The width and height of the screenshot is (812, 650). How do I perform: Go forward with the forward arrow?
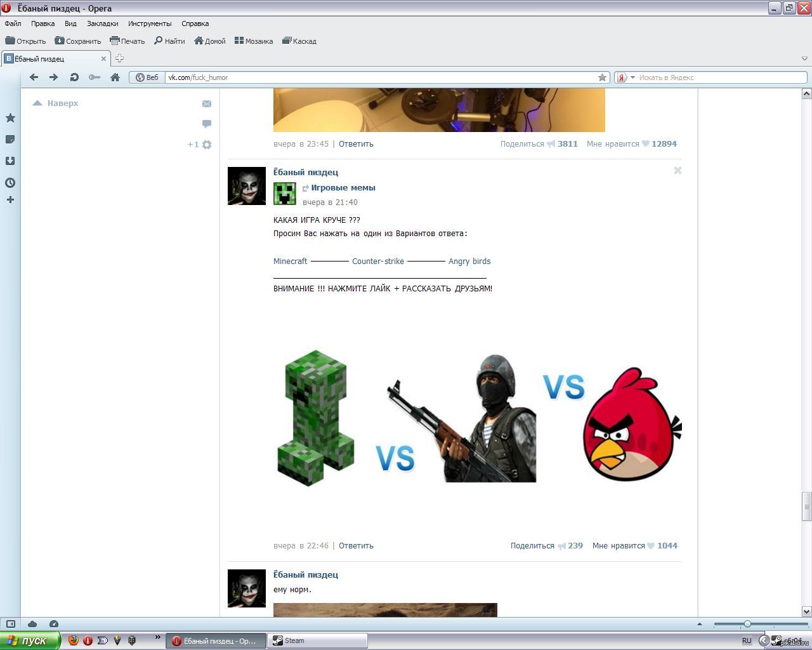click(54, 77)
